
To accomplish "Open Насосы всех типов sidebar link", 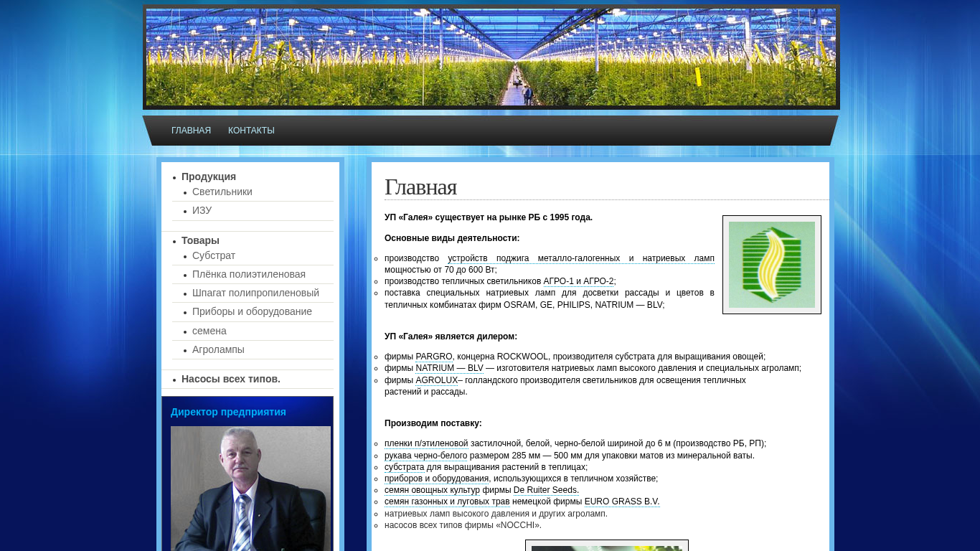I will click(x=231, y=379).
